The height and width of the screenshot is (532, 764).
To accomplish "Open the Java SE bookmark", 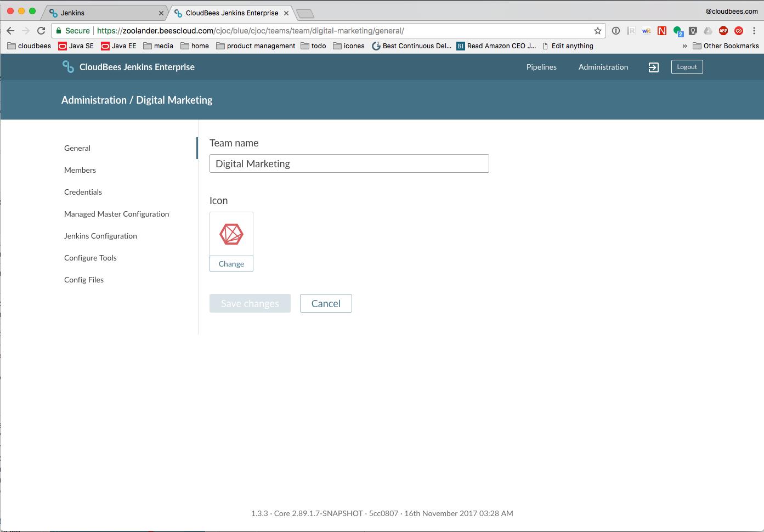I will 76,46.
